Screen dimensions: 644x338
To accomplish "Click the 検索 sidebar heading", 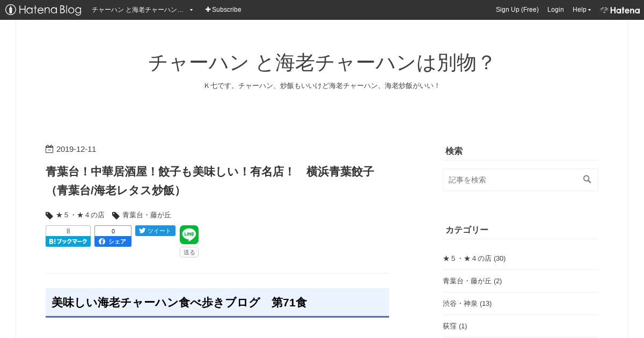I will (454, 151).
